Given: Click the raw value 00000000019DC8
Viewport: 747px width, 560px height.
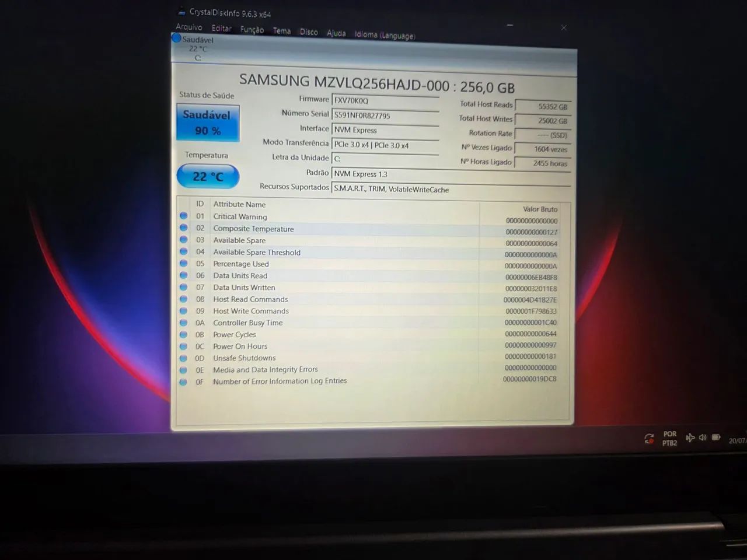Looking at the screenshot, I should pos(530,379).
